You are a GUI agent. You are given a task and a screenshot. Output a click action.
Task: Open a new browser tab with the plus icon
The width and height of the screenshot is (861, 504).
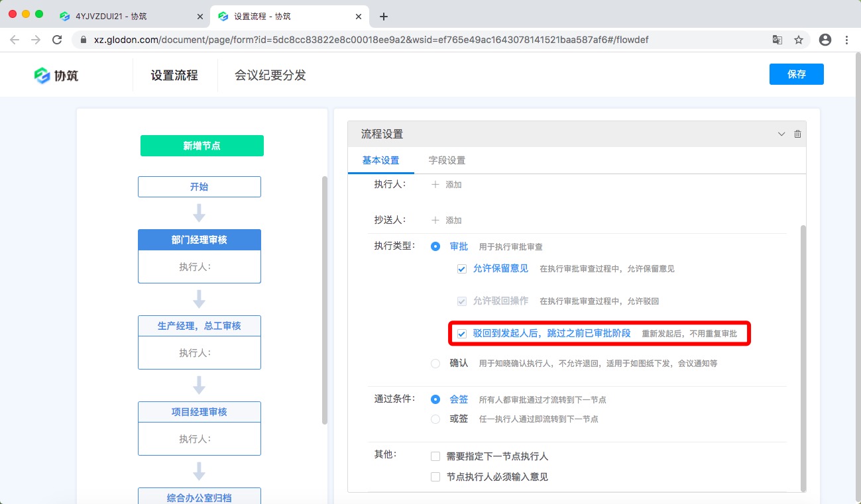(x=383, y=16)
